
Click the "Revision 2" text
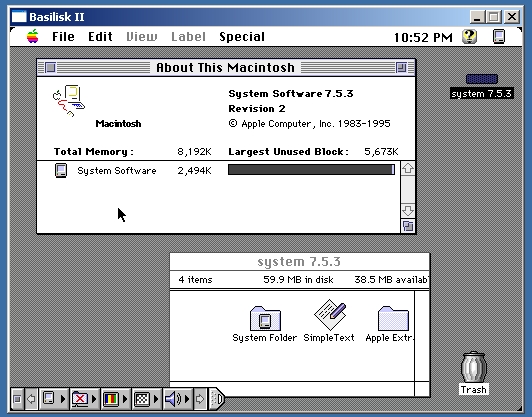(x=257, y=109)
